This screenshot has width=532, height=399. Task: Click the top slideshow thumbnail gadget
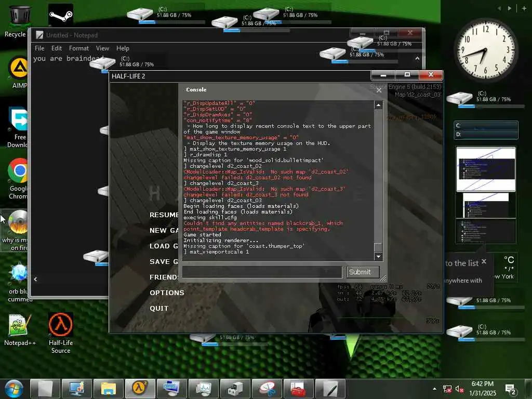tap(486, 169)
